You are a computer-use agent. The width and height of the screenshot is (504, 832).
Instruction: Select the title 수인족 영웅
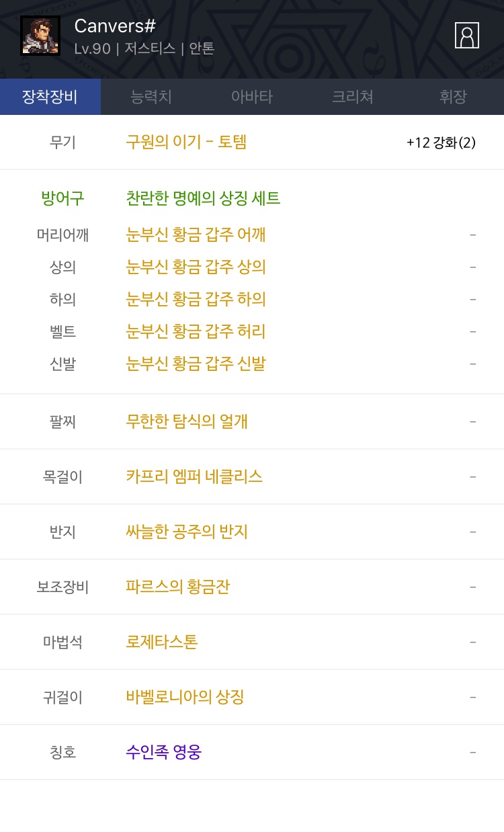coord(163,752)
